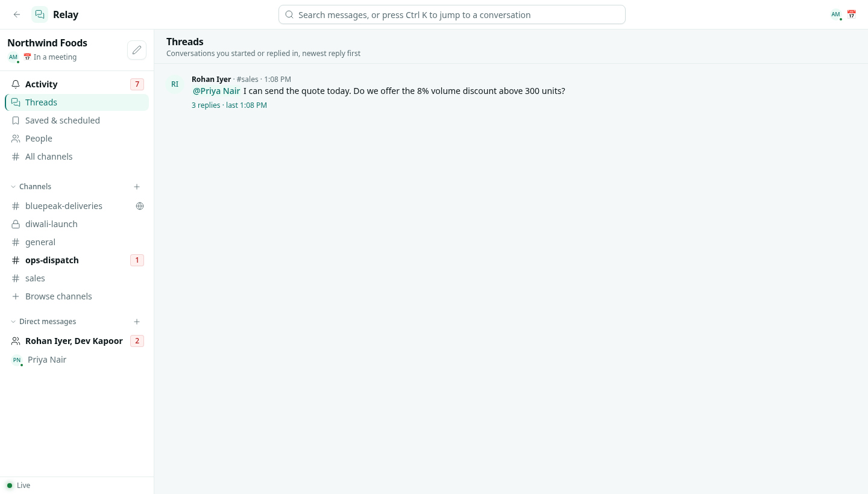
Task: Select Threads in the sidebar
Action: tap(77, 102)
